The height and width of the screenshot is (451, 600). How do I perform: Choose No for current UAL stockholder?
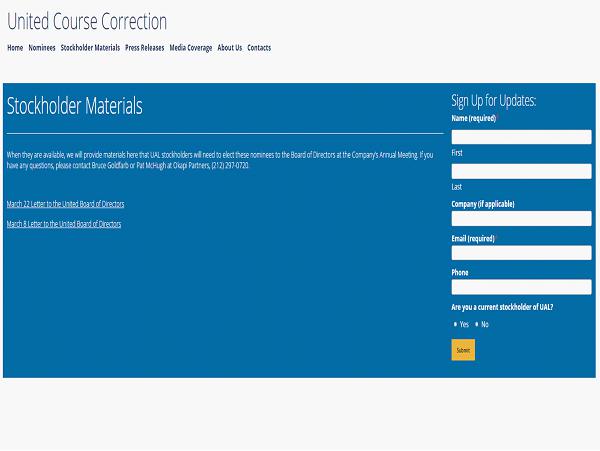[x=477, y=325]
